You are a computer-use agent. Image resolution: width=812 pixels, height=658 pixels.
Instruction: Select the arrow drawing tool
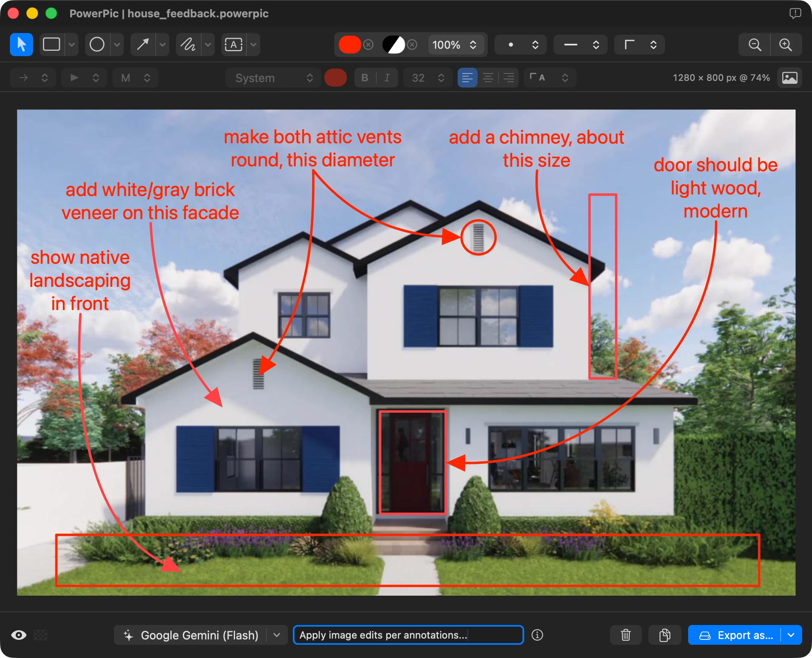(143, 45)
